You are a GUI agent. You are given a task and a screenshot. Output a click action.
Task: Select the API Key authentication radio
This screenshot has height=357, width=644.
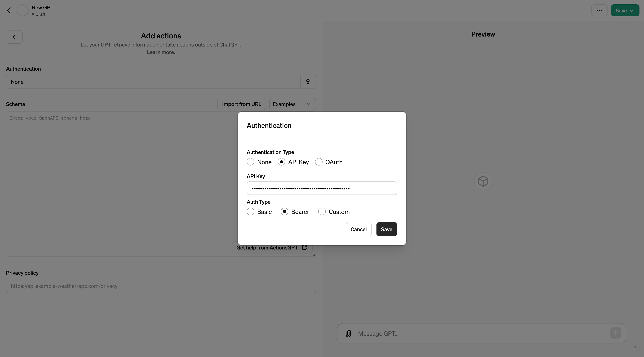(282, 162)
